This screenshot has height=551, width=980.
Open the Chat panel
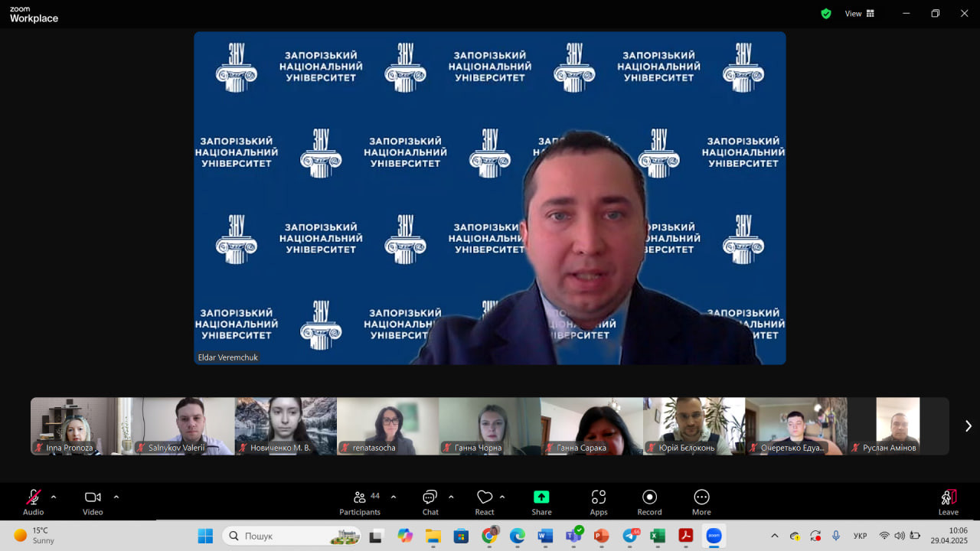pos(430,502)
